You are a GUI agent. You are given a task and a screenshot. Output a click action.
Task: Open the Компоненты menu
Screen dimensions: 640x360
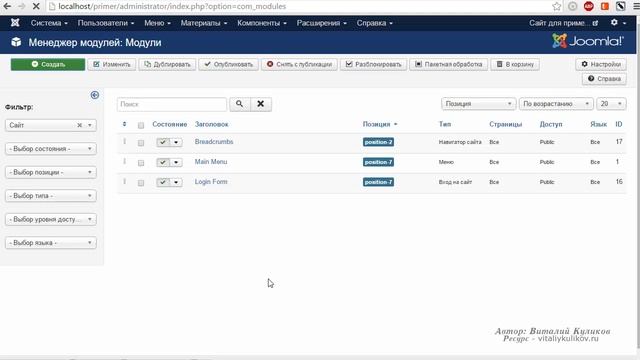pyautogui.click(x=262, y=23)
